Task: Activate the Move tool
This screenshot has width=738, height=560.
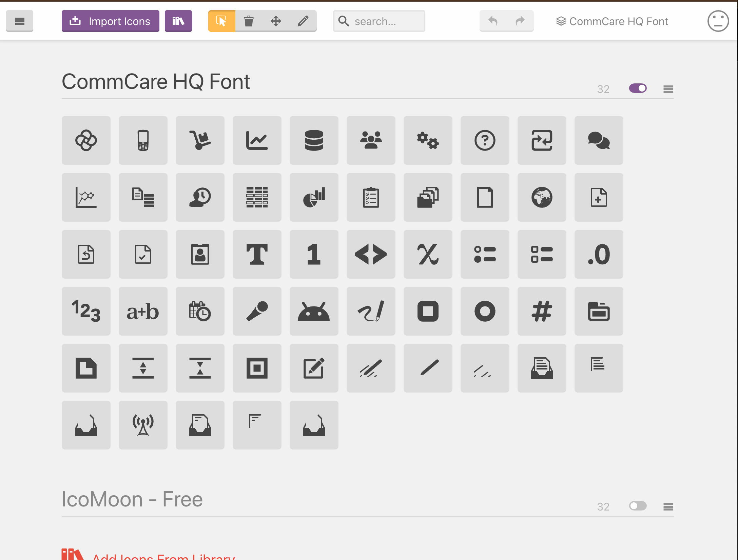Action: click(x=276, y=21)
